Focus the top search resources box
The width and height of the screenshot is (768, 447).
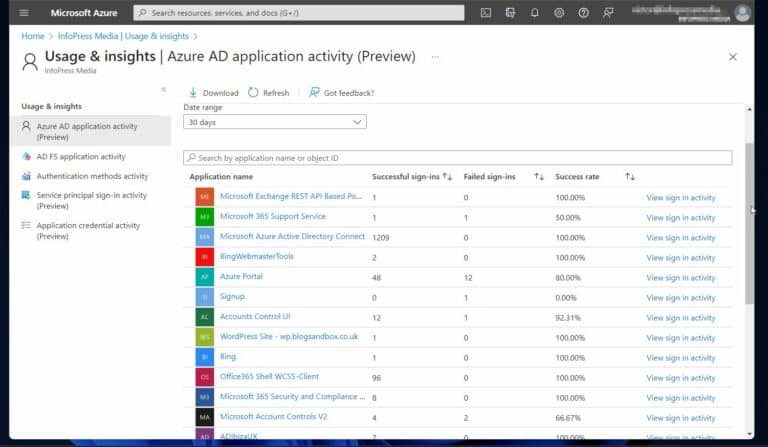coord(299,13)
